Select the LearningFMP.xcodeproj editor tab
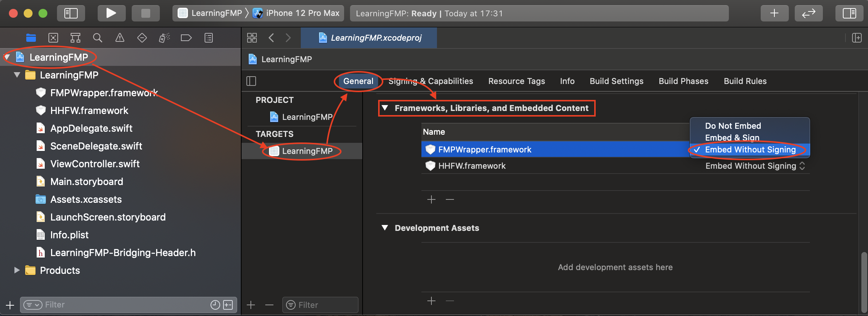This screenshot has width=868, height=316. pos(369,38)
